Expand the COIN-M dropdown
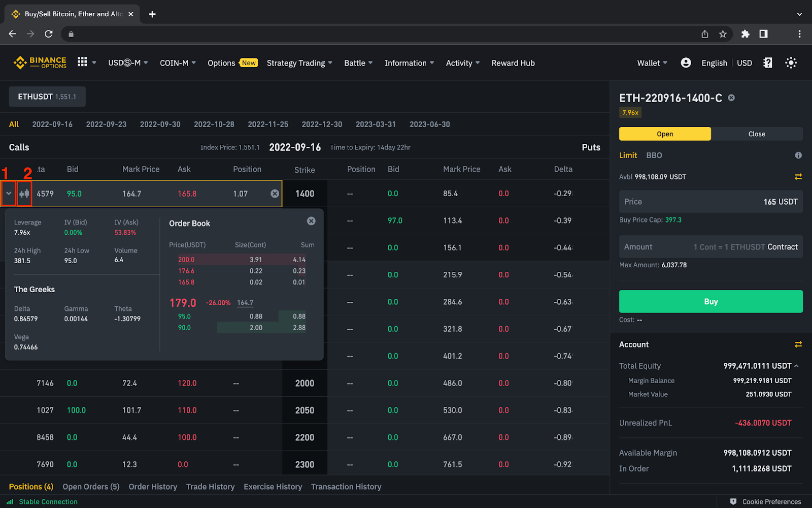 177,62
